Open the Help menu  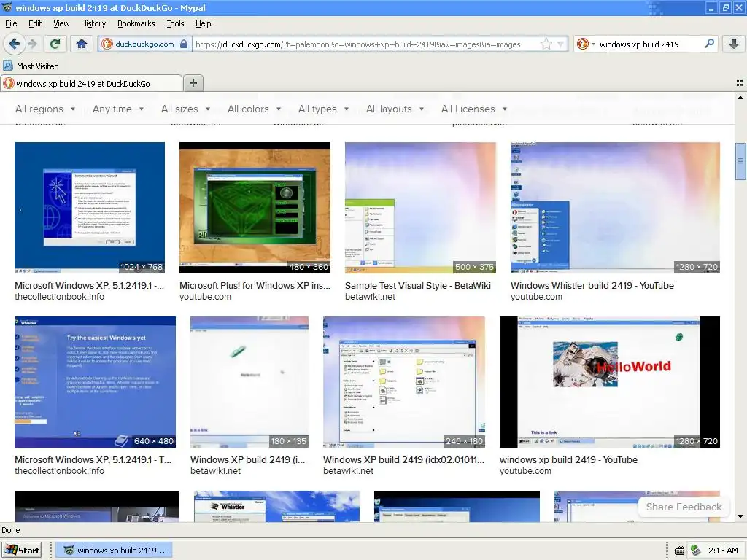coord(203,23)
